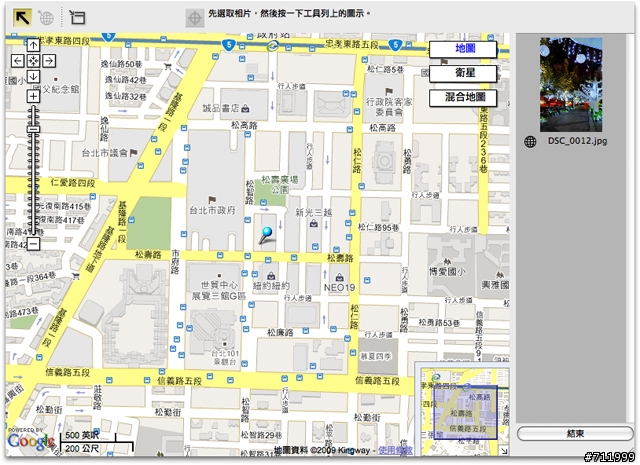Viewport: 640px width, 465px height.
Task: Select the DSC_0012.jpg photo thumbnail
Action: [x=571, y=85]
